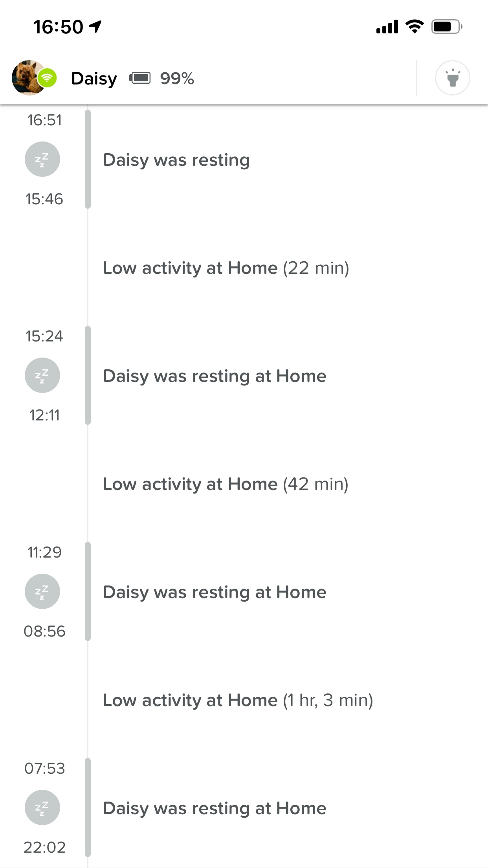The width and height of the screenshot is (488, 868).
Task: Tap the sleep icon for 07:53 resting
Action: pos(42,807)
